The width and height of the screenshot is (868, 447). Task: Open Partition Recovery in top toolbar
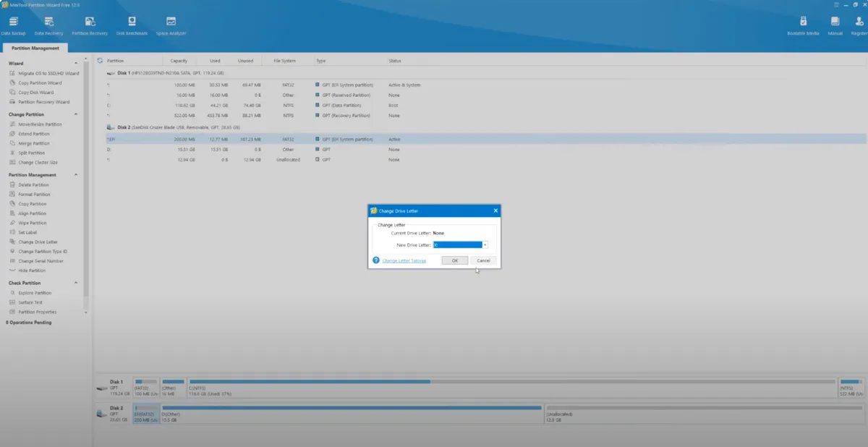coord(90,25)
